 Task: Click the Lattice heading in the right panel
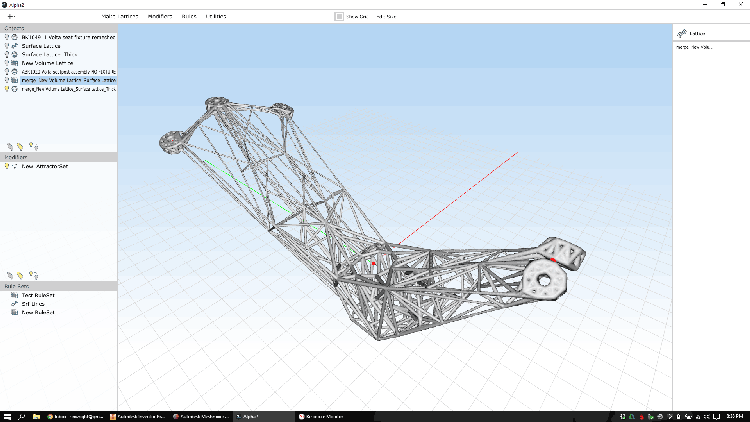(x=697, y=33)
